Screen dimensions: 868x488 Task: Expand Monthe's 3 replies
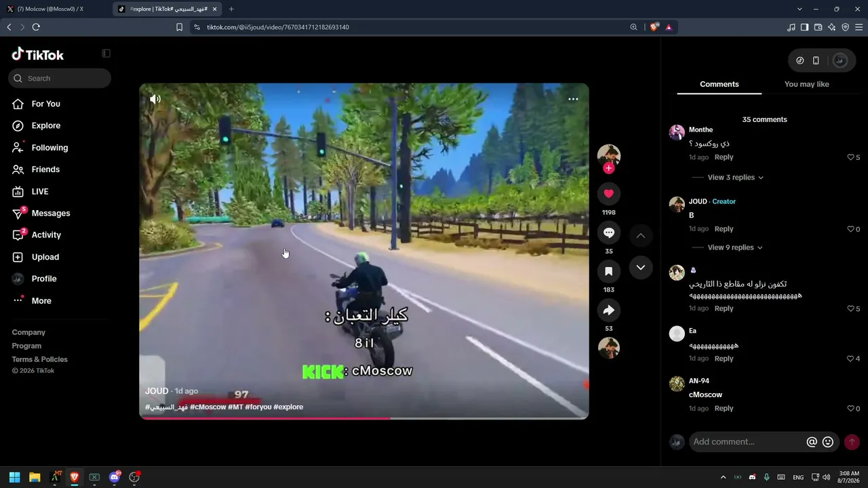pos(736,178)
